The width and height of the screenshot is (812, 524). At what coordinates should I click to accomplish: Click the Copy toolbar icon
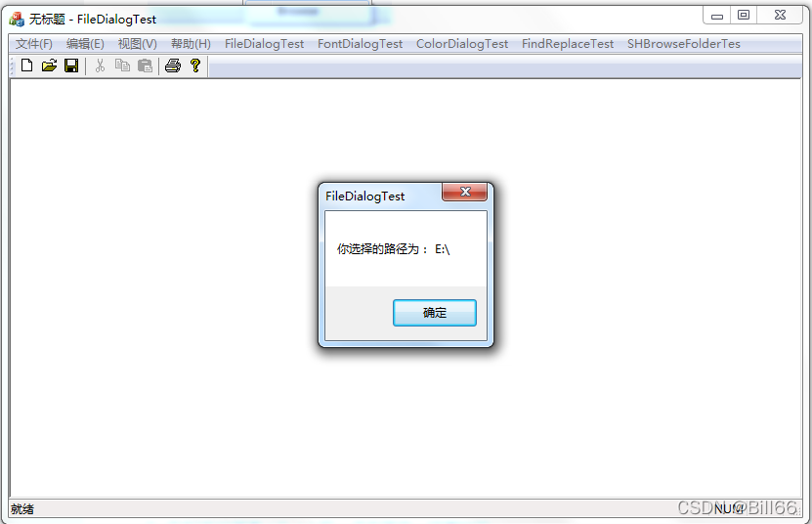123,65
